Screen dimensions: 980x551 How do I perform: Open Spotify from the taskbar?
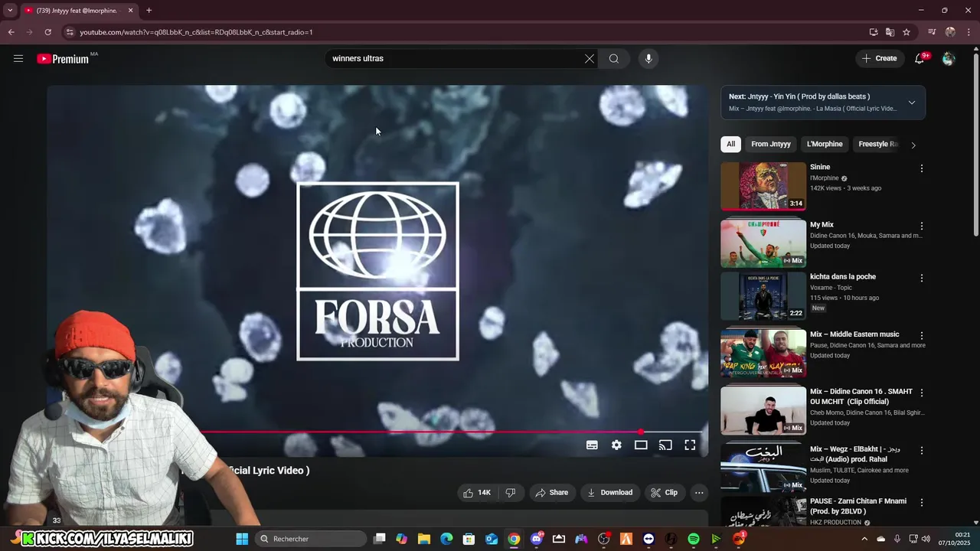[x=694, y=539]
